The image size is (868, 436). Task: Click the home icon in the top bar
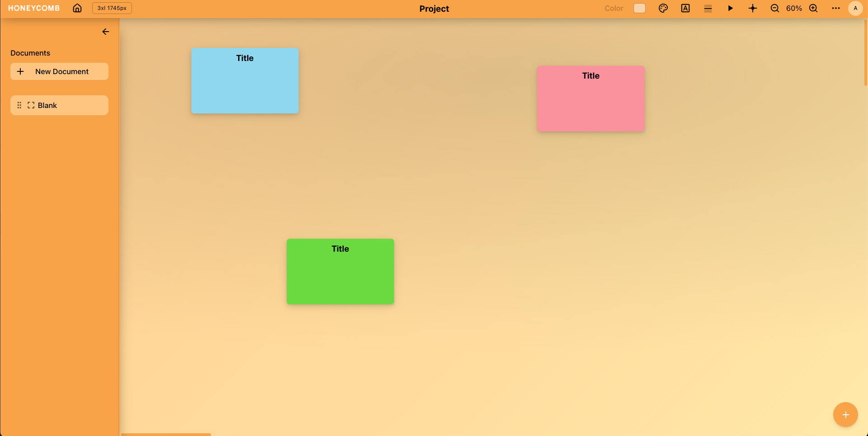tap(77, 8)
